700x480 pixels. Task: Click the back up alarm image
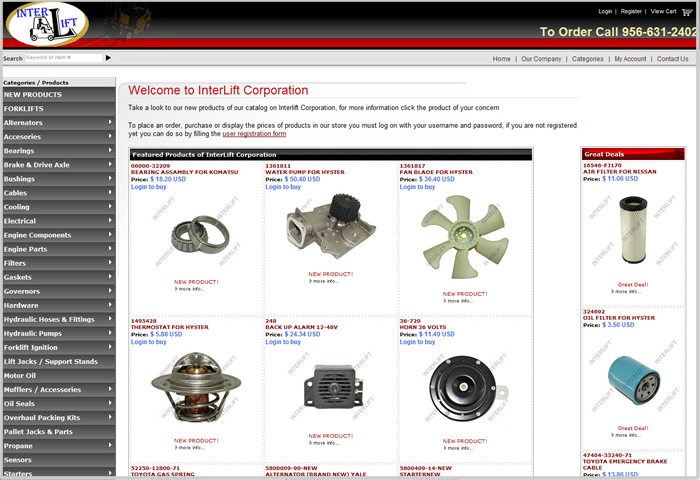331,387
